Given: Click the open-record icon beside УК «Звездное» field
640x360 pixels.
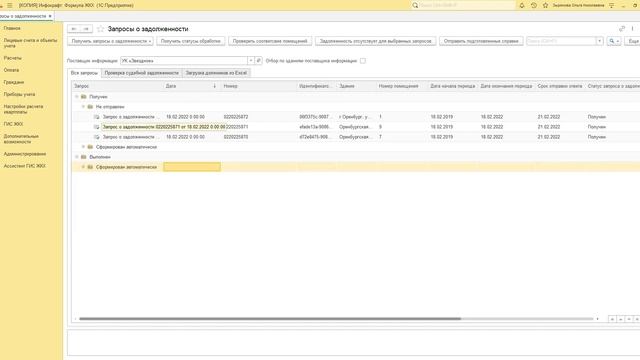Looking at the screenshot, I should click(x=258, y=60).
